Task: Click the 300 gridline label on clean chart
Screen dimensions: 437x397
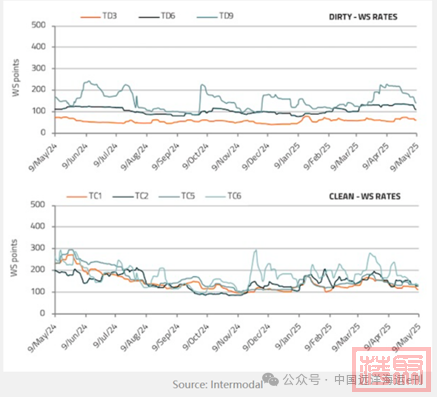Action: 38,248
